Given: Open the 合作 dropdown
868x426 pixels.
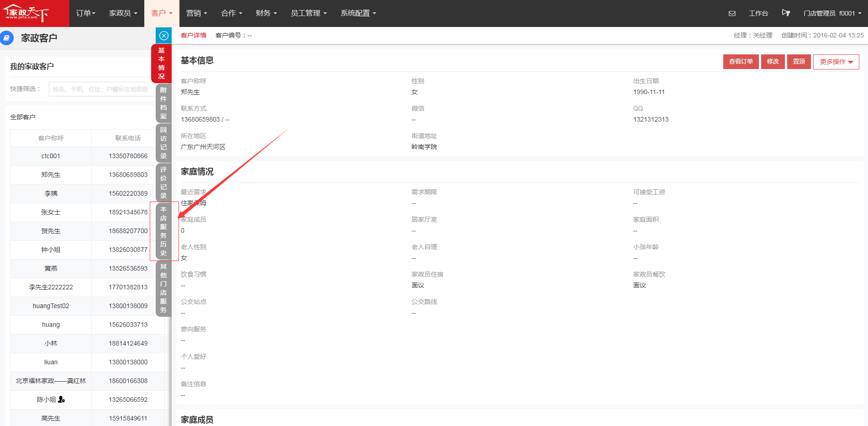Looking at the screenshot, I should coord(231,13).
